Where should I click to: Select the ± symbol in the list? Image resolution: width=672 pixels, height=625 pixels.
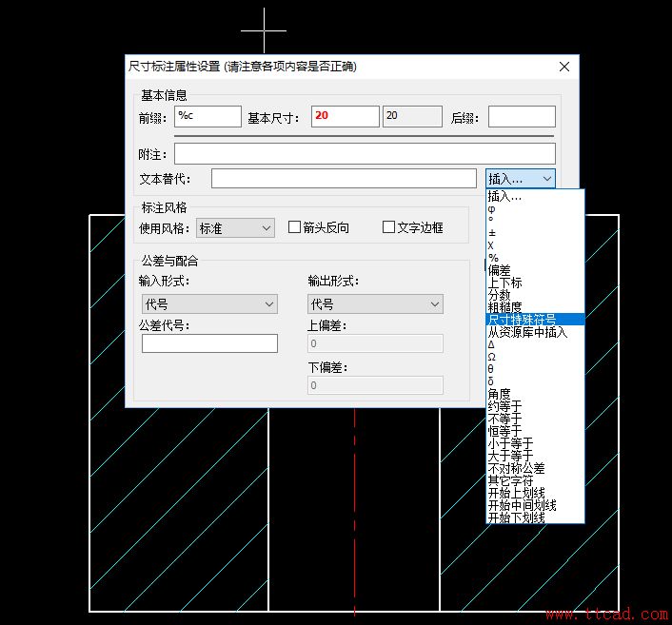click(535, 233)
